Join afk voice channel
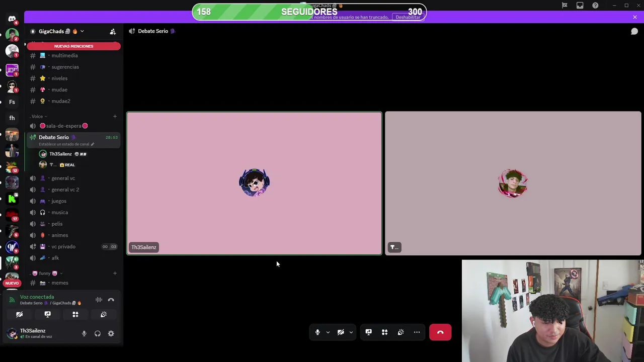The height and width of the screenshot is (362, 644). pyautogui.click(x=73, y=258)
